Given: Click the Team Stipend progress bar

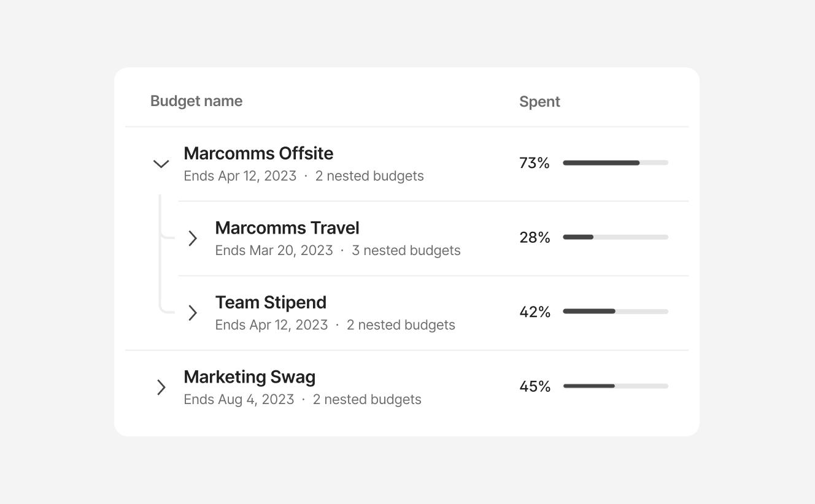Looking at the screenshot, I should pos(616,311).
